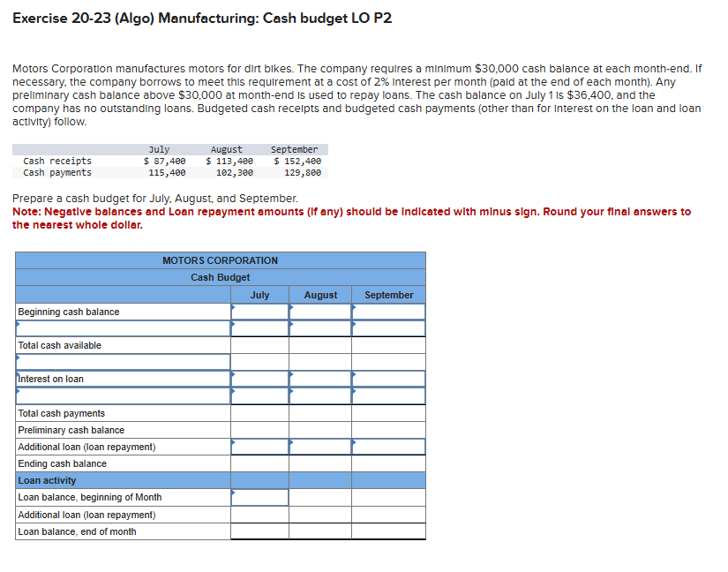This screenshot has height=572, width=728.
Task: Select July Additional loan cell above Ending cash balance
Action: 259,447
